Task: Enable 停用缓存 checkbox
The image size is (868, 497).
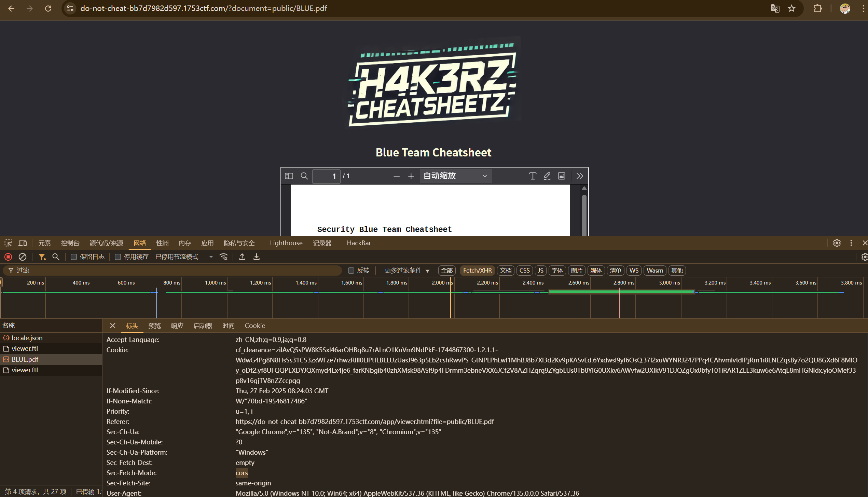Action: pos(118,257)
